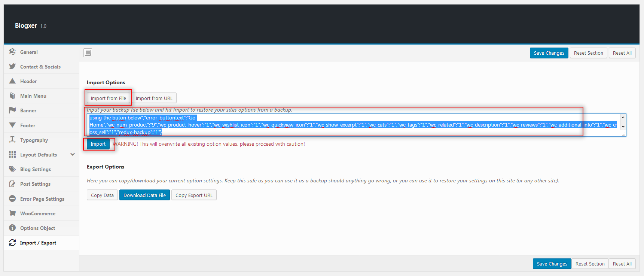Click the Post Settings edit icon

[12, 184]
